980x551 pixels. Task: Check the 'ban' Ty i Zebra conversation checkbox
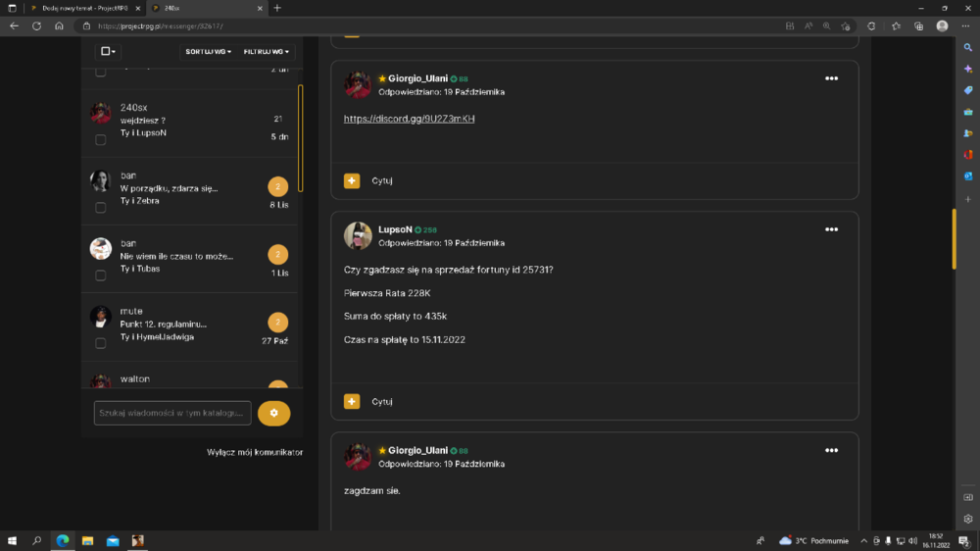click(101, 208)
